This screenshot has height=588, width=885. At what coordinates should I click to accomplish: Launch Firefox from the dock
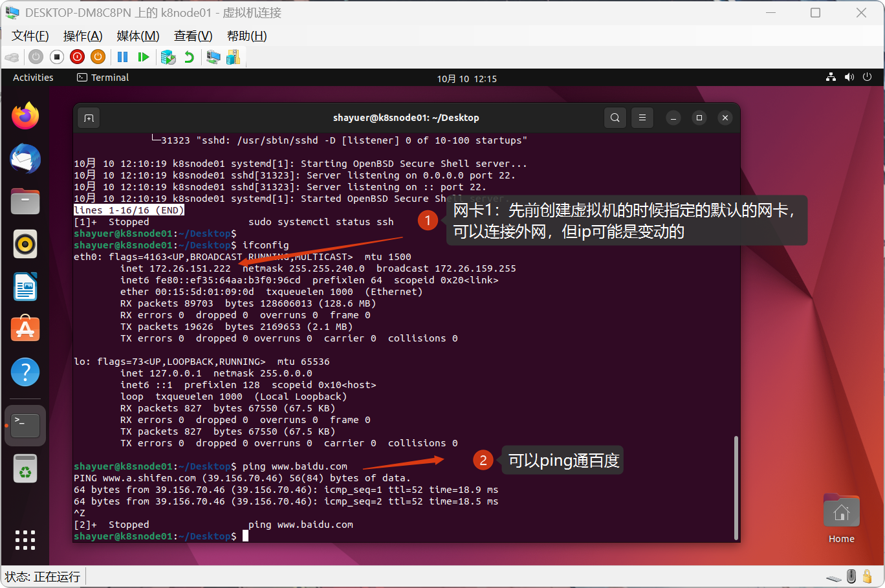click(x=25, y=116)
